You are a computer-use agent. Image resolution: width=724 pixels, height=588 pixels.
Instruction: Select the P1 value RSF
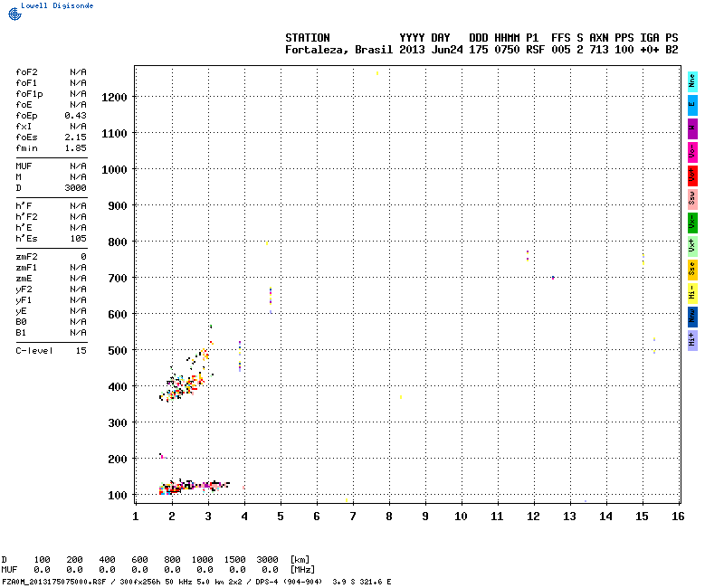(535, 50)
